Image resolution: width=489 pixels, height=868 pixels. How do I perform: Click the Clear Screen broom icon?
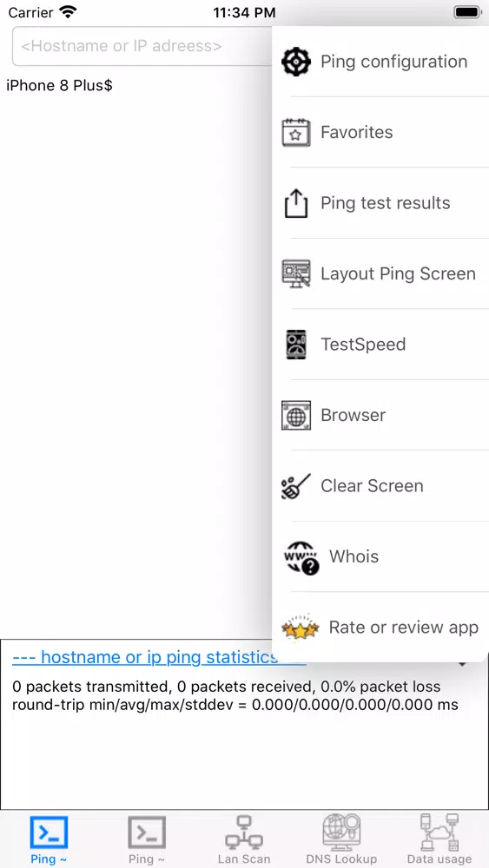click(x=296, y=486)
